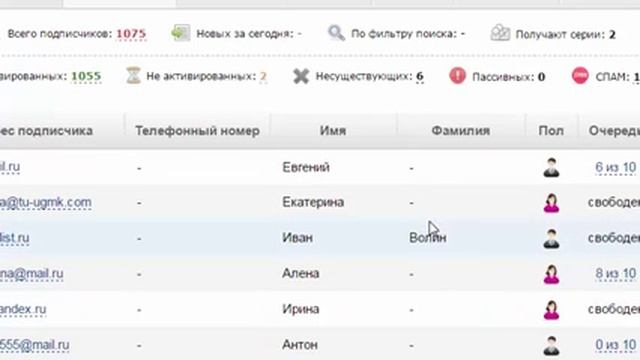This screenshot has width=640, height=360.
Task: Click the female gender icon in Екатерина row
Action: point(551,203)
